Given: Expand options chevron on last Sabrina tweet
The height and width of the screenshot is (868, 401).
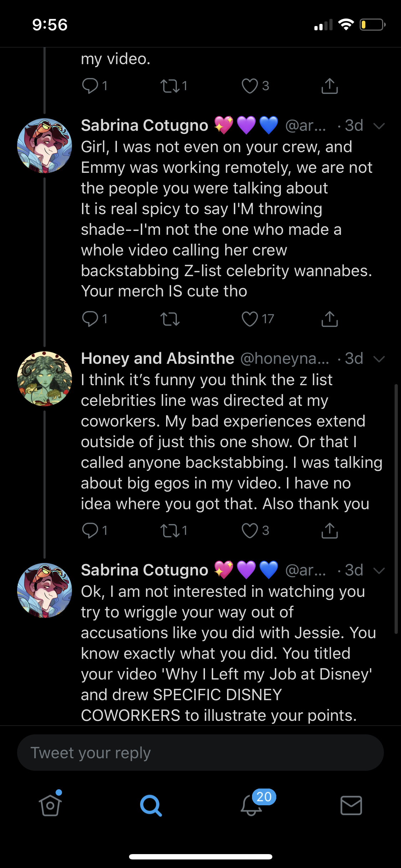Looking at the screenshot, I should point(379,570).
